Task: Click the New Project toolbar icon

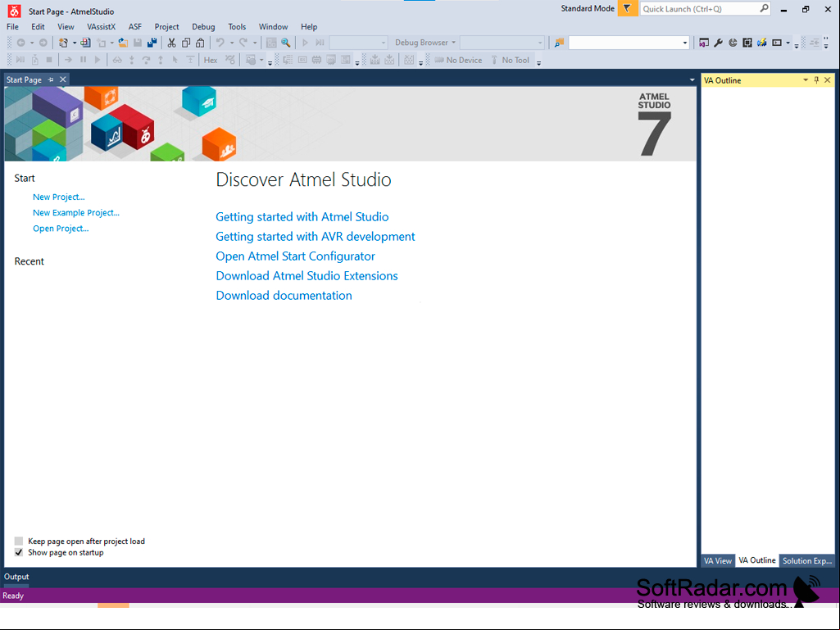Action: pyautogui.click(x=63, y=43)
